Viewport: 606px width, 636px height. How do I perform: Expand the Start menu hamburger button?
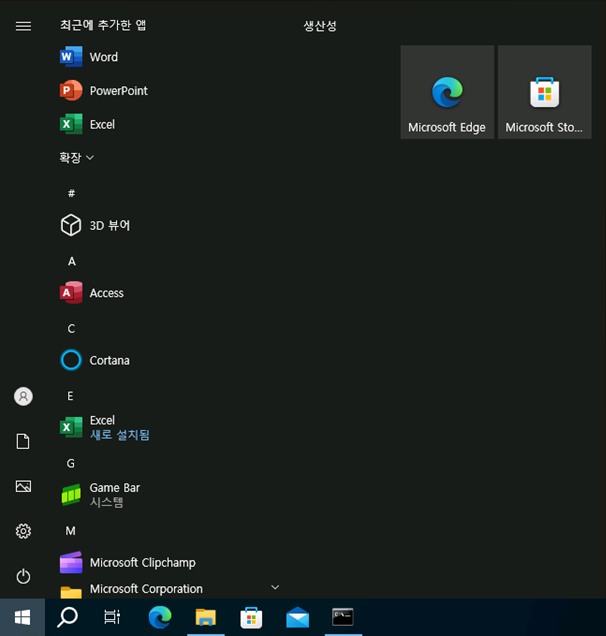(x=23, y=26)
